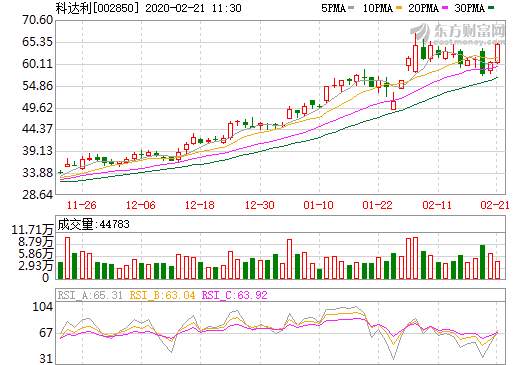The image size is (520, 365).
Task: Click the date label 02-21
Action: pos(495,205)
